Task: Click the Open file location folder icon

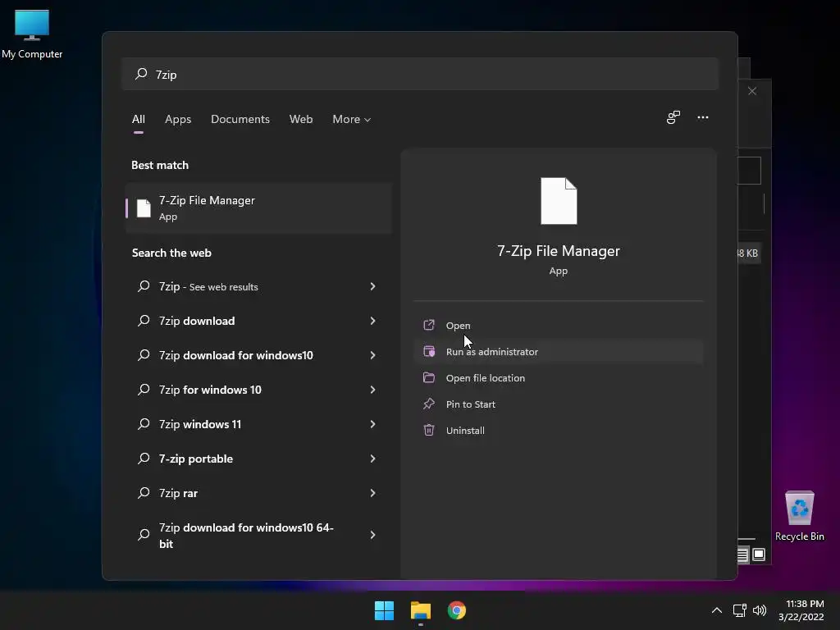Action: [428, 377]
